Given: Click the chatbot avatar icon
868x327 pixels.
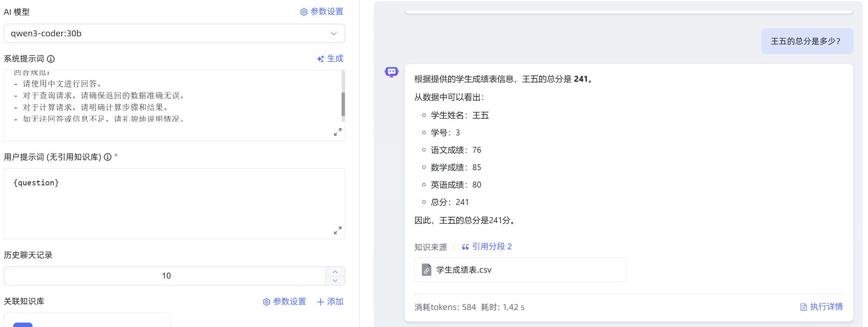Looking at the screenshot, I should point(391,72).
